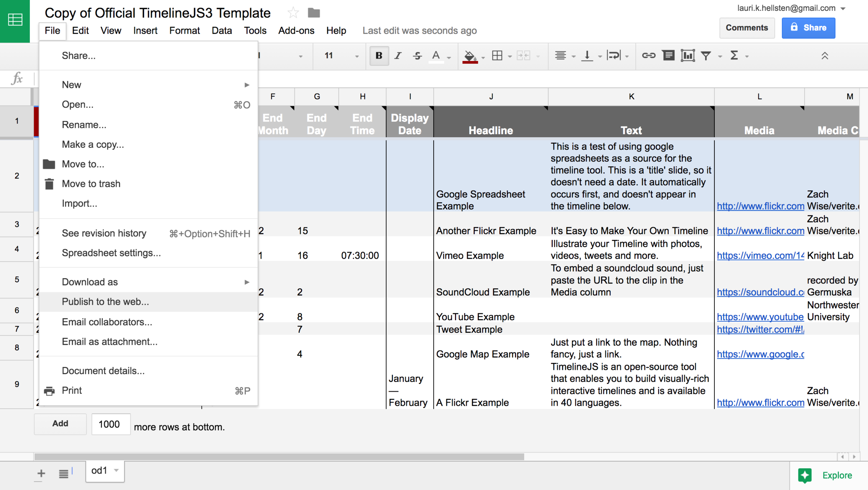
Task: Star this spreadsheet document
Action: pos(293,13)
